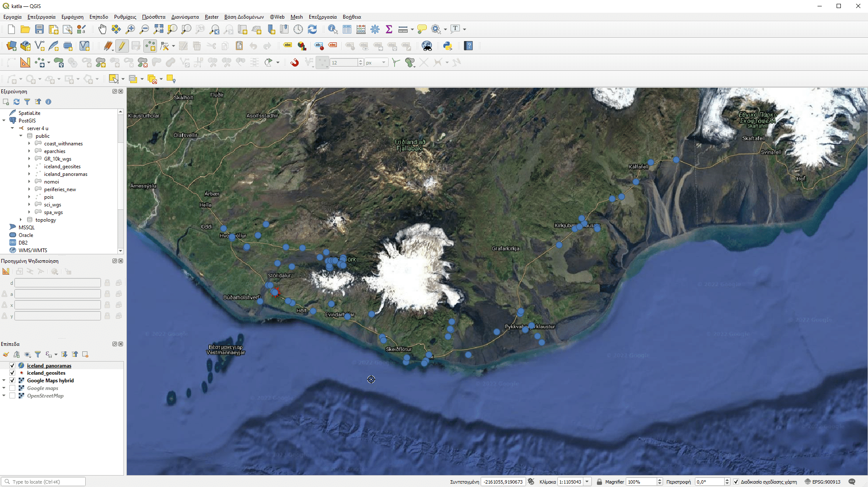Open the Raster menu

click(x=211, y=17)
